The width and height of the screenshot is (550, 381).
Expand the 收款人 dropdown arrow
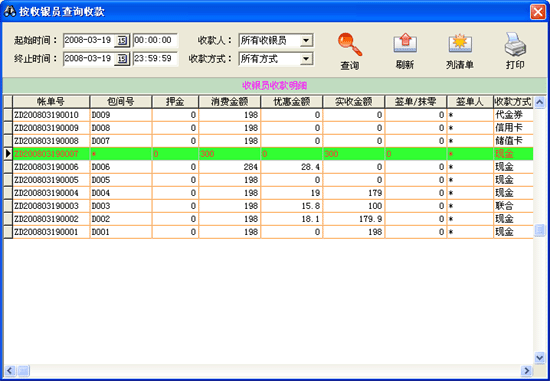click(306, 40)
